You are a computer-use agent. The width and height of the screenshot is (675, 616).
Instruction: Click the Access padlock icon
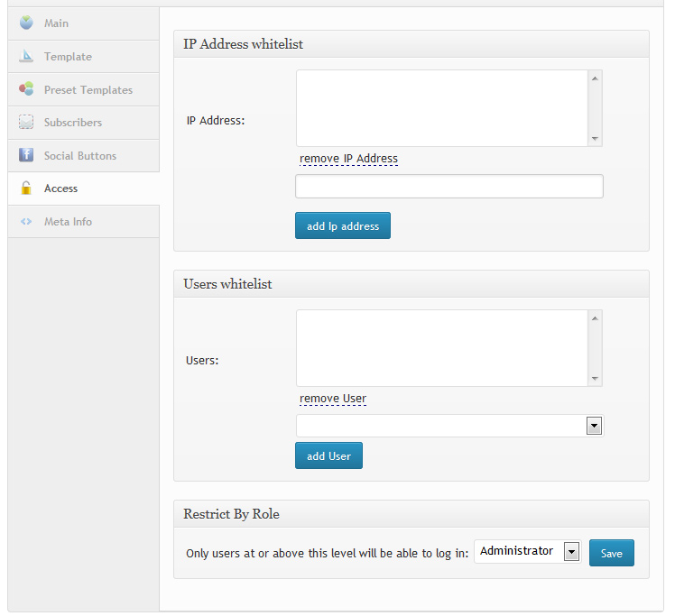coord(26,188)
